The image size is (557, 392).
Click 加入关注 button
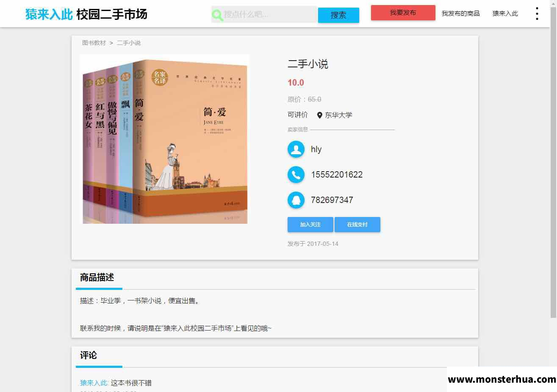[x=310, y=225]
